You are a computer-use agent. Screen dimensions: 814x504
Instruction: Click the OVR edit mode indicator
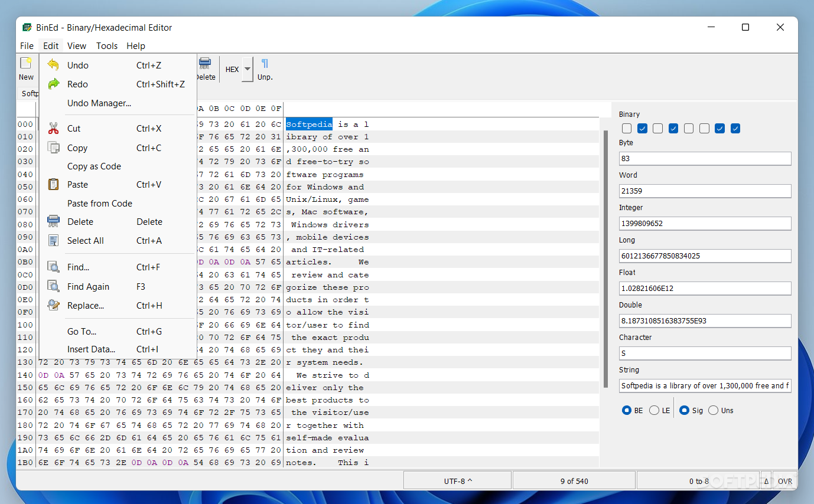784,481
